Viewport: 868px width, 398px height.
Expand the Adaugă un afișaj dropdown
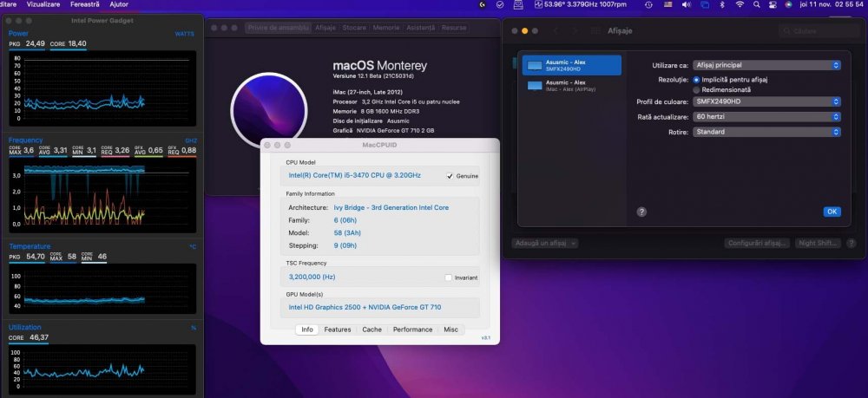[x=545, y=243]
